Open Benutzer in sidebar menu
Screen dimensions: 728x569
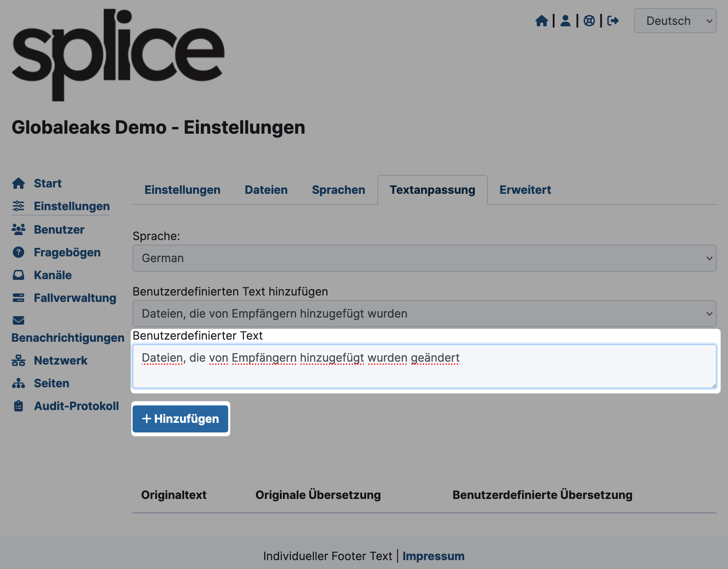(x=59, y=230)
